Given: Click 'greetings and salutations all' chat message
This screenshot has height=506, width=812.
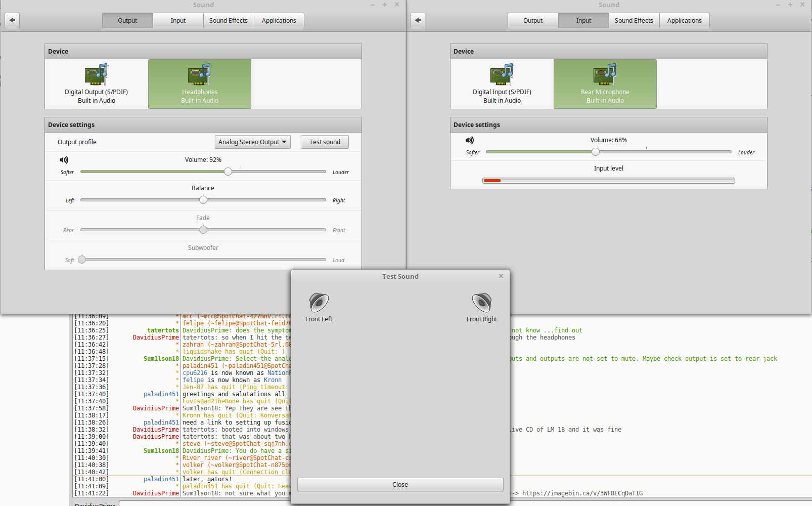Looking at the screenshot, I should tap(234, 394).
